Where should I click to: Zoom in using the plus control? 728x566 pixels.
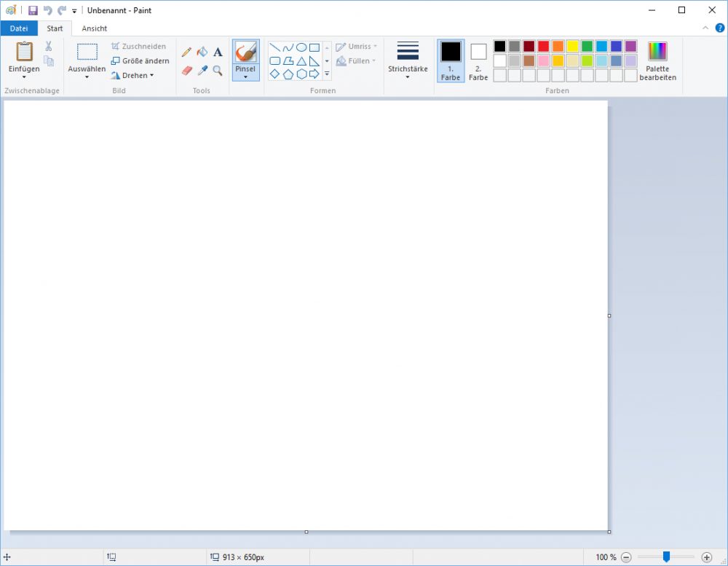(706, 557)
